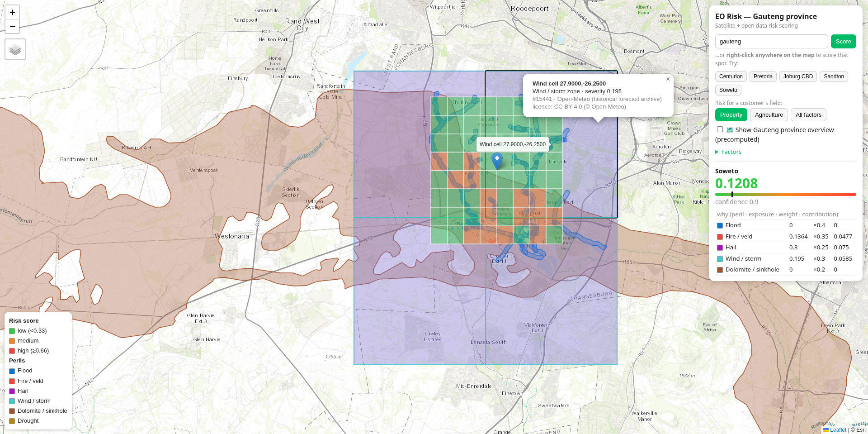
Task: Switch to Agriculture risk field
Action: tap(769, 115)
